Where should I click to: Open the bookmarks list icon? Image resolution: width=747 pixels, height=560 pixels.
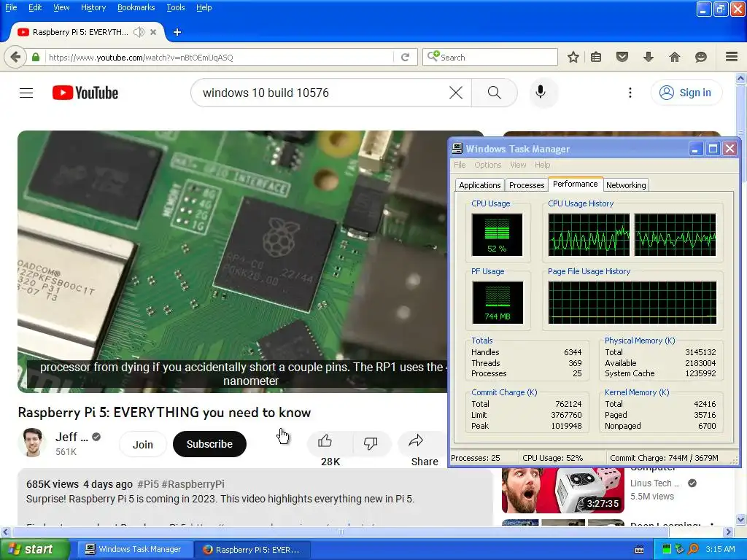(x=596, y=57)
